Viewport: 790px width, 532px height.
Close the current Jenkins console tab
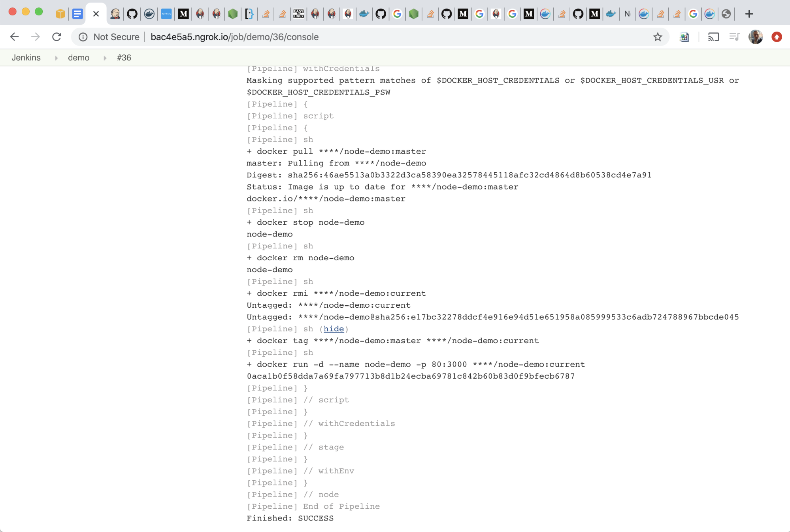point(96,14)
